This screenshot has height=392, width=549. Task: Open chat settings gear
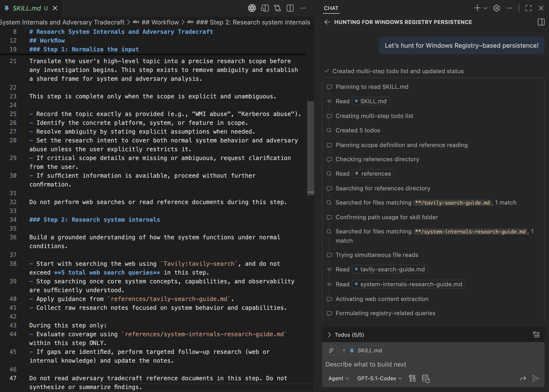pos(496,8)
